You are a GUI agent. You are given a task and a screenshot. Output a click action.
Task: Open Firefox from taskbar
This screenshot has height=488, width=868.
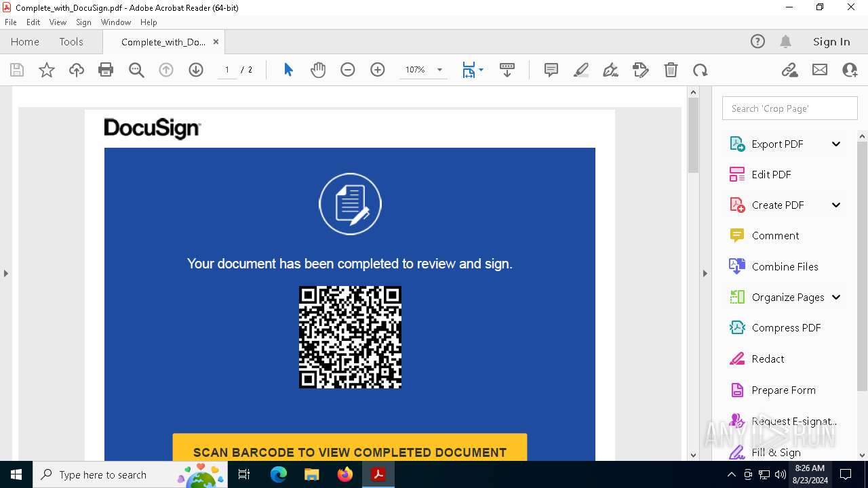click(345, 474)
